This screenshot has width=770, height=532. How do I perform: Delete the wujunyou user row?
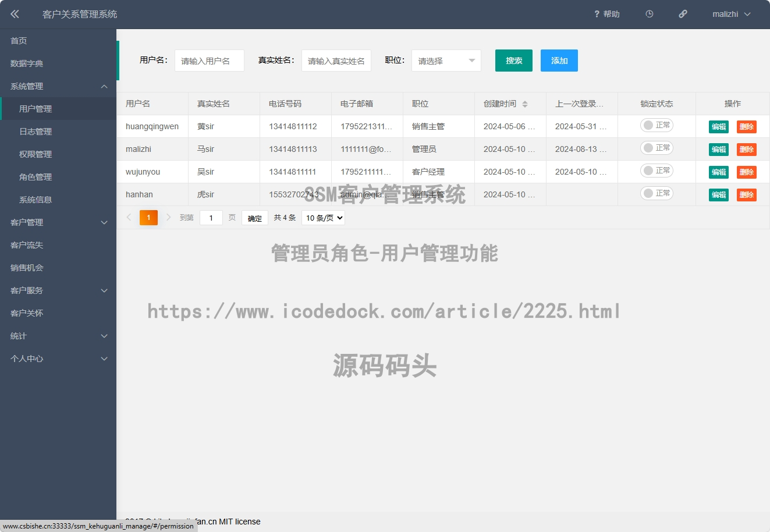coord(747,172)
